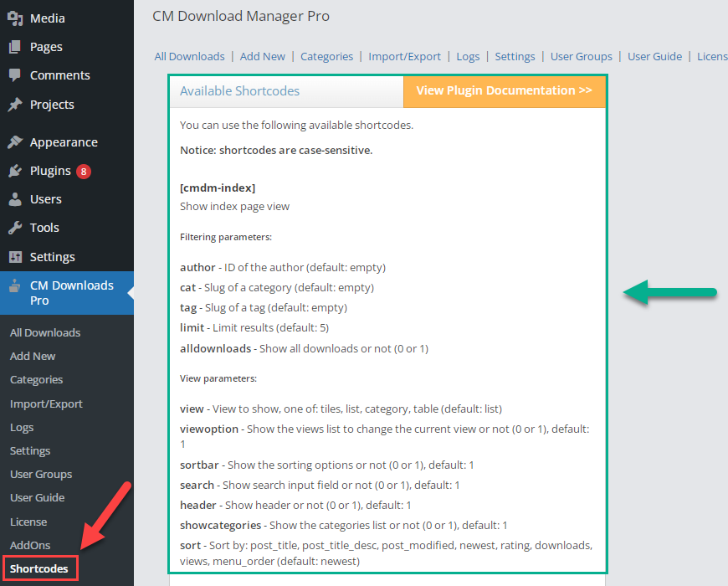Image resolution: width=728 pixels, height=586 pixels.
Task: Click the tag parameter name
Action: [x=188, y=308]
